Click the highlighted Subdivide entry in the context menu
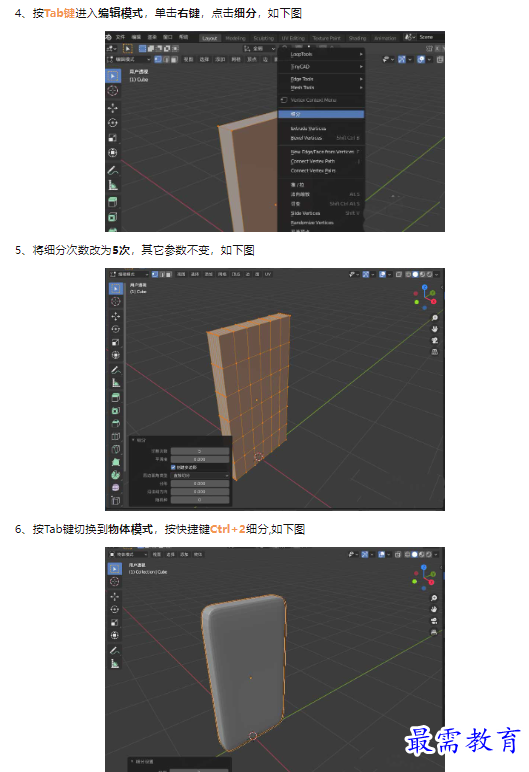 [x=321, y=114]
